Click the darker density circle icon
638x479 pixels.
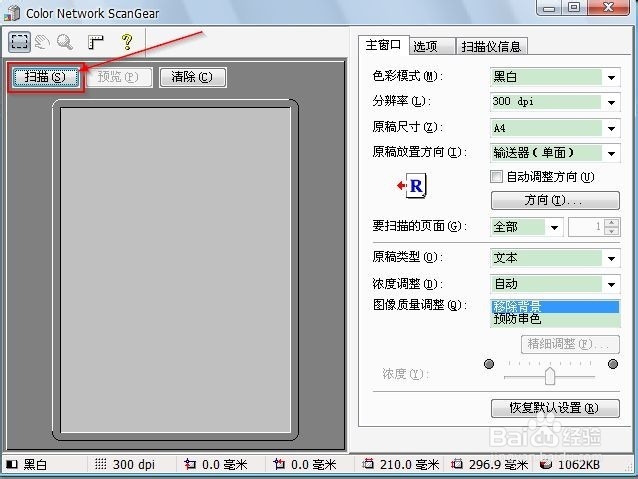(x=613, y=364)
